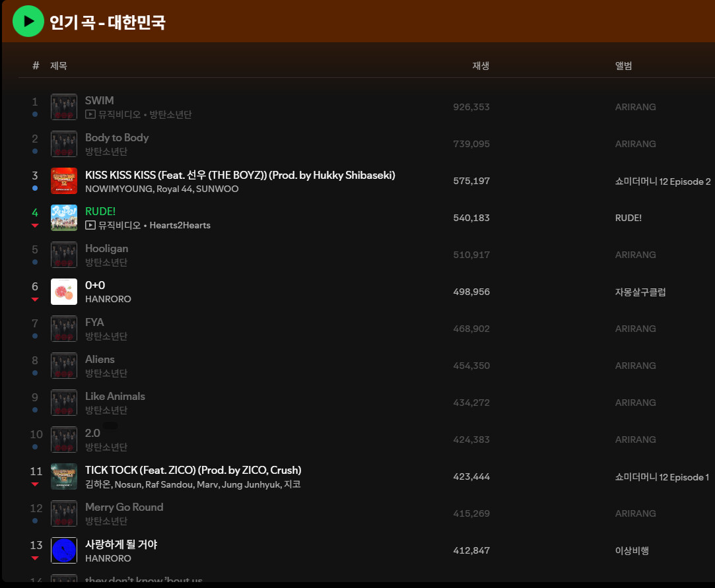Click play count 575,197

[471, 181]
